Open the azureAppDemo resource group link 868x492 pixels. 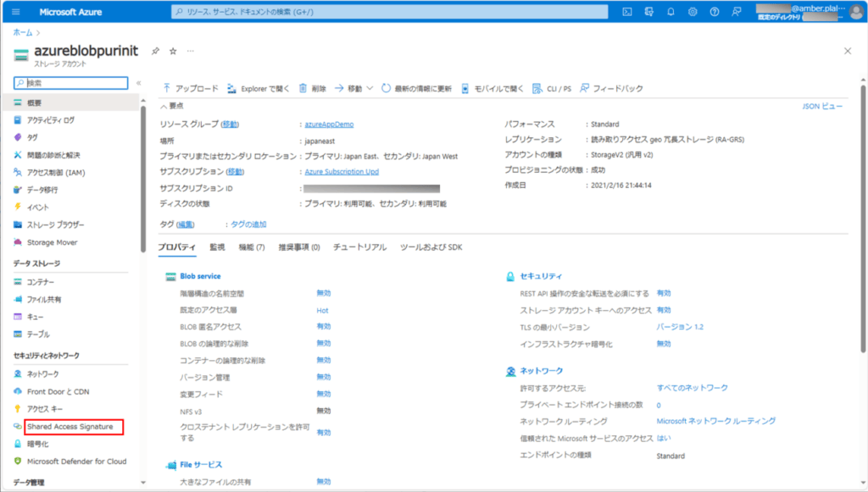[328, 124]
